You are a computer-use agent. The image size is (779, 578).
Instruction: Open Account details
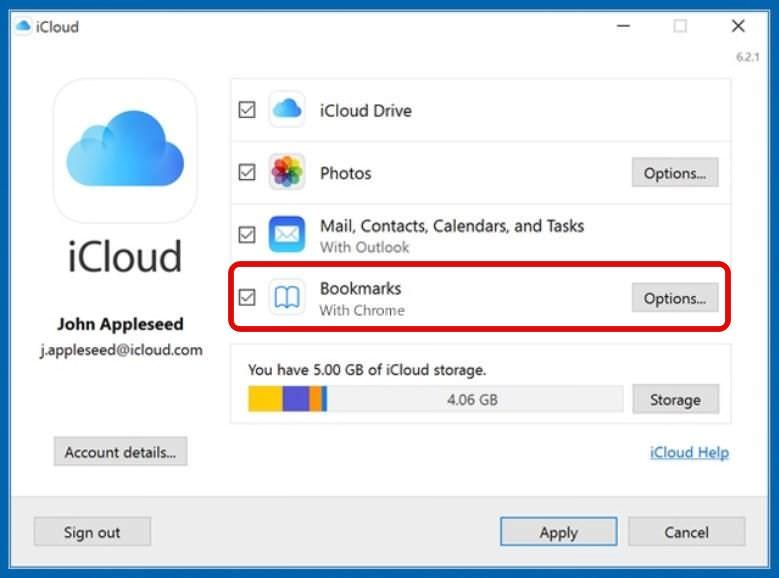tap(120, 452)
